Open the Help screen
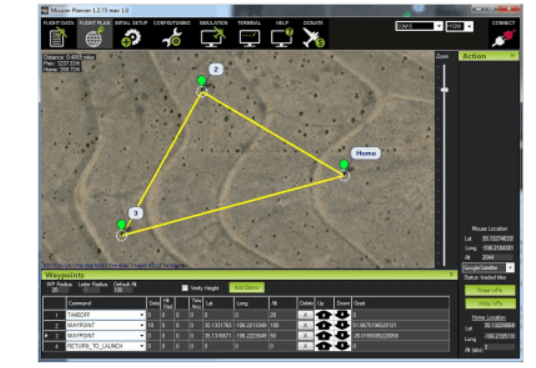 (282, 34)
